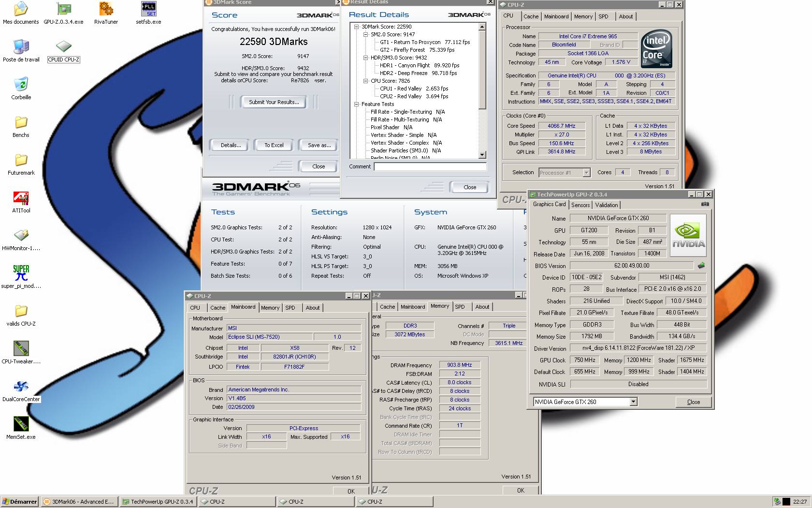Click Submit Your Results button
Screen dimensions: 812x508
coord(274,102)
